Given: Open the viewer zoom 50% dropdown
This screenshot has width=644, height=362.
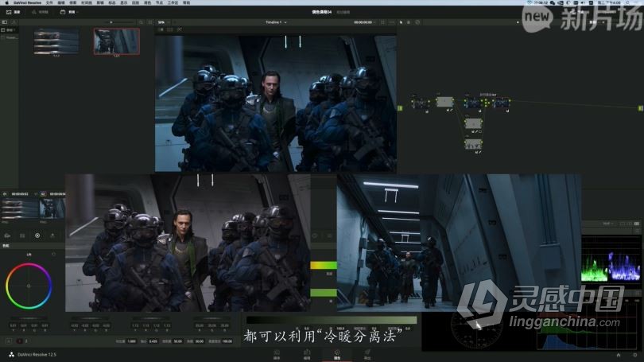Looking at the screenshot, I should pos(163,22).
